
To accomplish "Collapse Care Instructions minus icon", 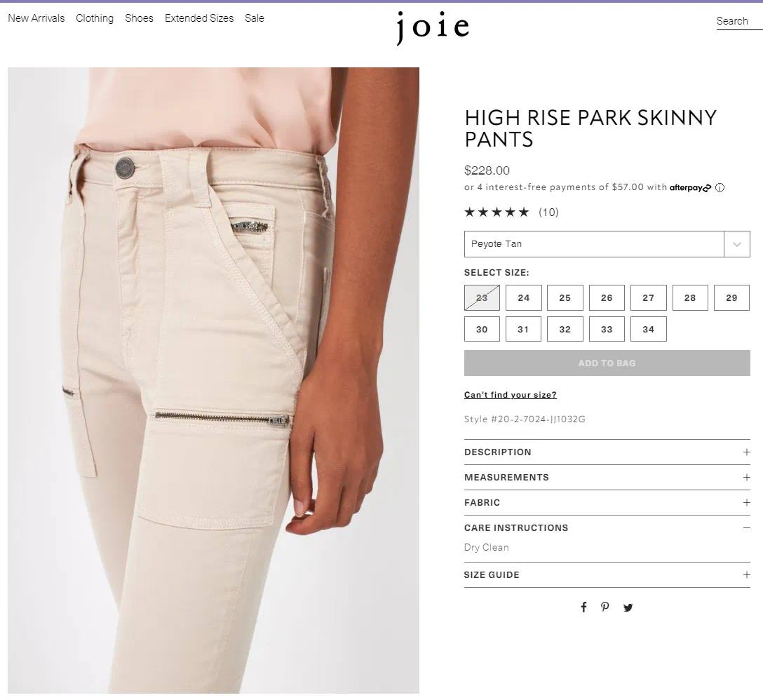I will click(746, 527).
